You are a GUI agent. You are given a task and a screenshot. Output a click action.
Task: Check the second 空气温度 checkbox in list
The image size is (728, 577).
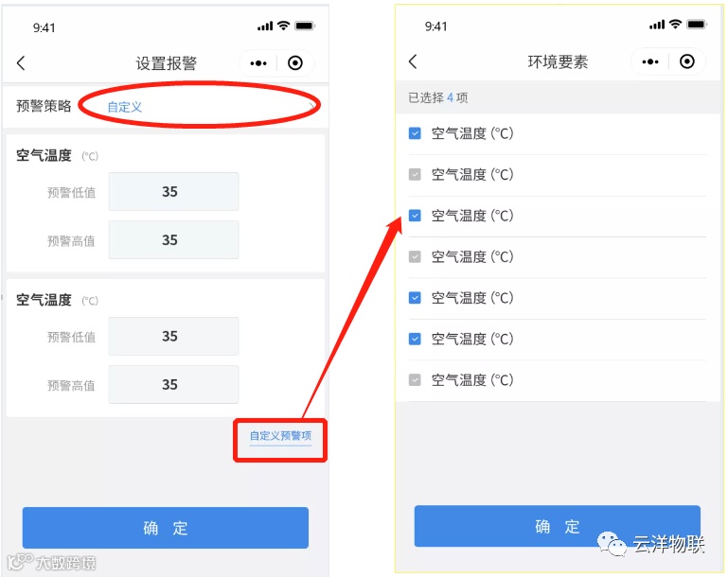click(415, 174)
